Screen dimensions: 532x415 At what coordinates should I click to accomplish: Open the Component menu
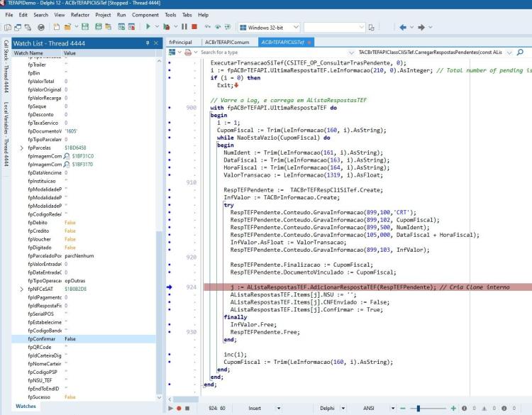(145, 15)
